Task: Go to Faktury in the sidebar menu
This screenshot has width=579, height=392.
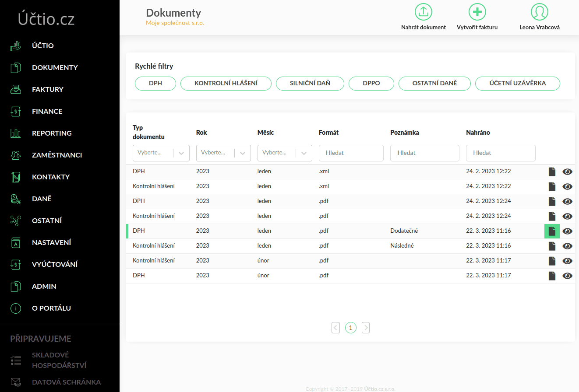Action: (47, 89)
